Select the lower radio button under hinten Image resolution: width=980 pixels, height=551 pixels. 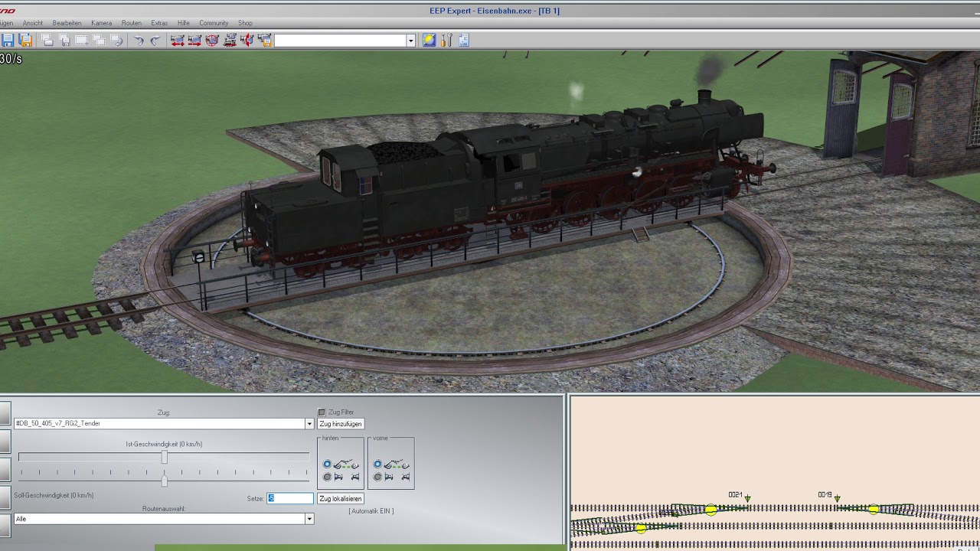(x=327, y=477)
